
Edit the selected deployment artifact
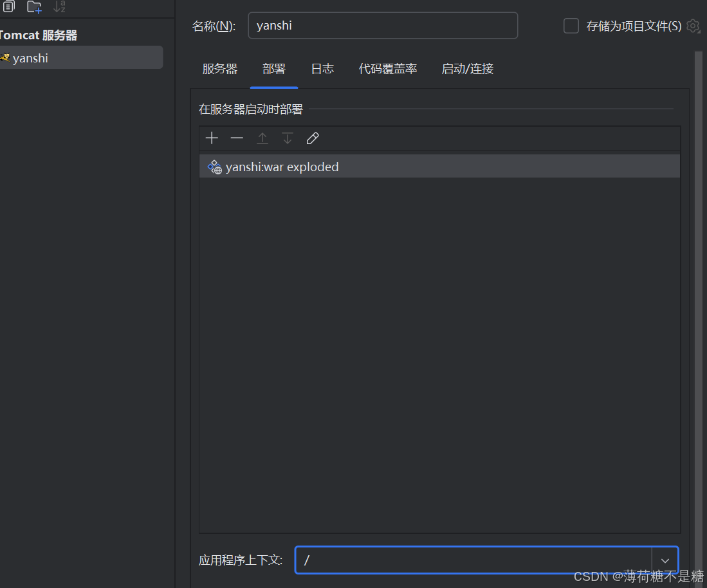[x=313, y=138]
